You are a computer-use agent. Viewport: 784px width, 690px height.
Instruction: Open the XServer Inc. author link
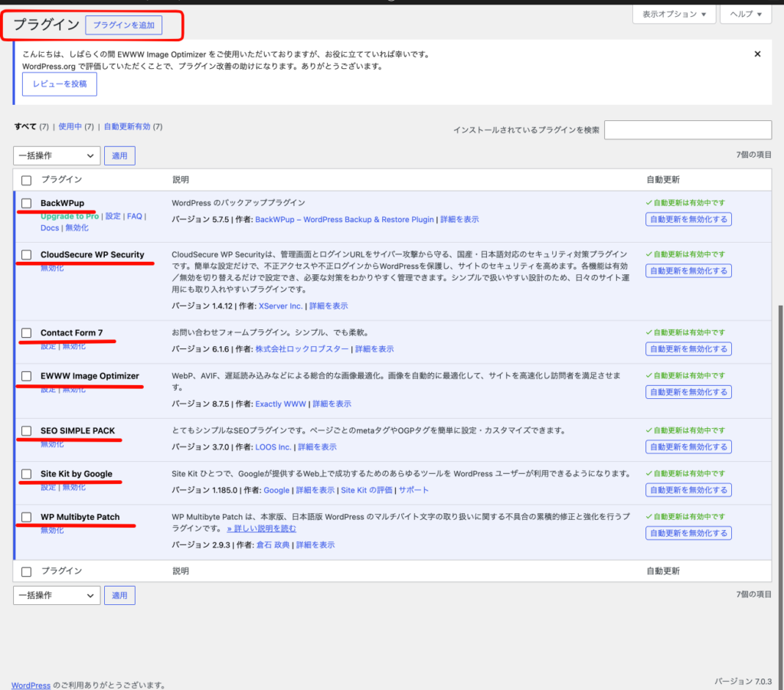280,306
